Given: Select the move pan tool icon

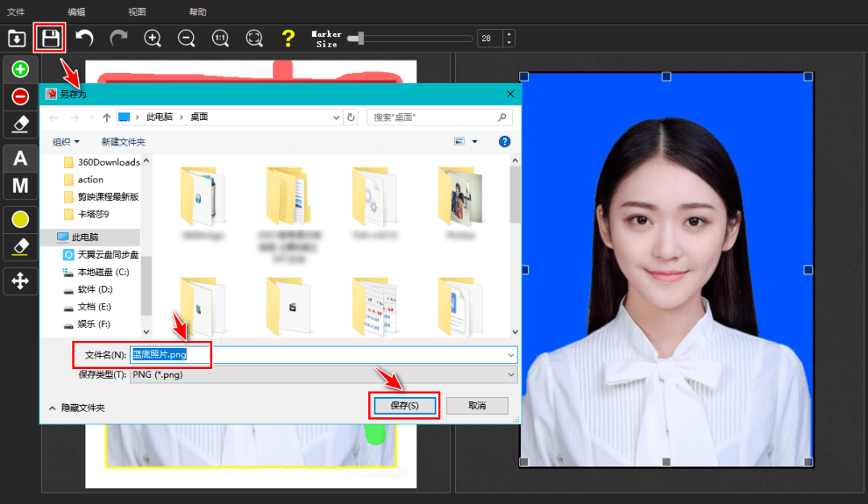Looking at the screenshot, I should point(21,281).
